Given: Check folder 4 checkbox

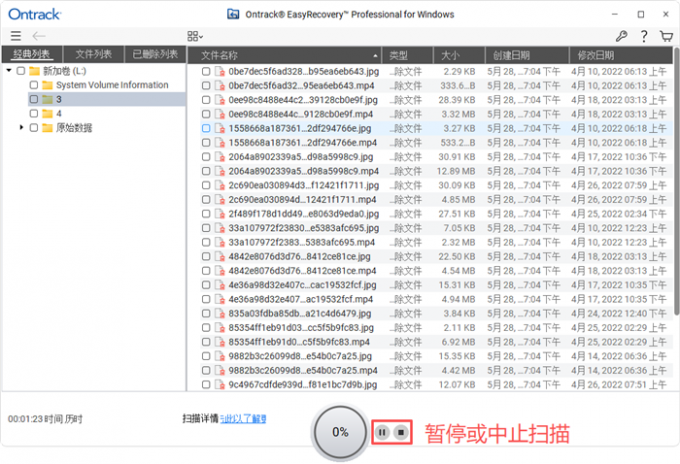Looking at the screenshot, I should click(34, 114).
